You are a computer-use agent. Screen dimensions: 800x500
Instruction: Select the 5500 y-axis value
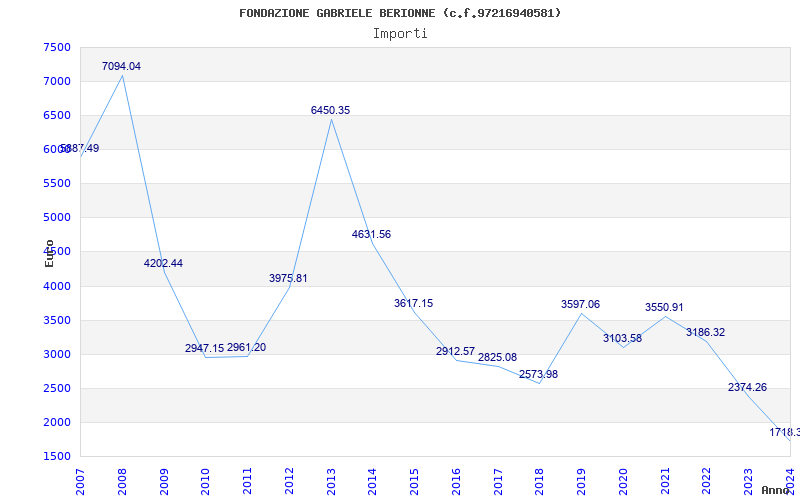(x=57, y=183)
